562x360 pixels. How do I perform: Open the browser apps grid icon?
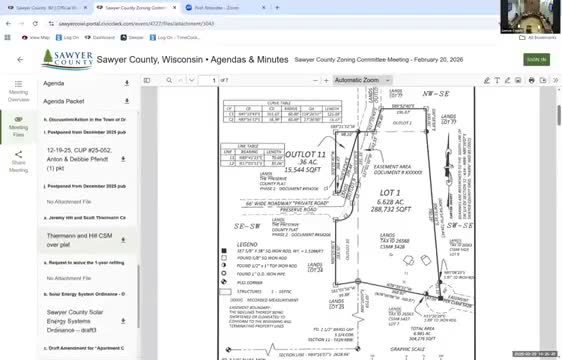pyautogui.click(x=8, y=37)
